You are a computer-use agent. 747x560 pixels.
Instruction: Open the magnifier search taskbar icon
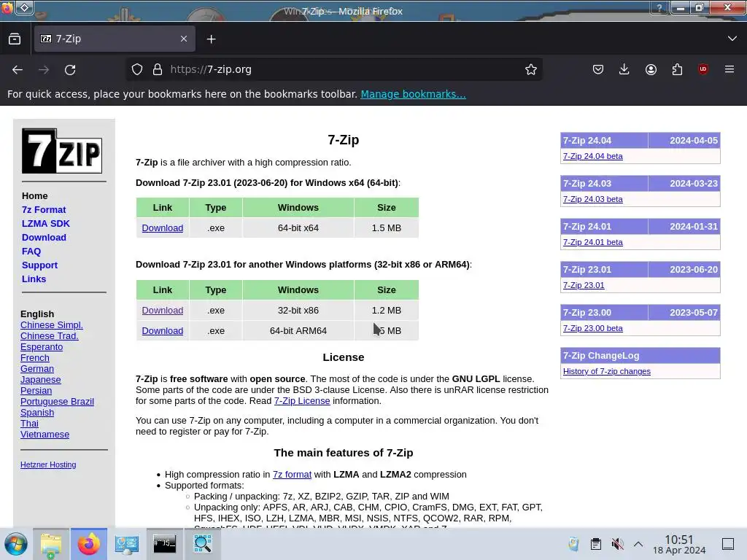(203, 543)
